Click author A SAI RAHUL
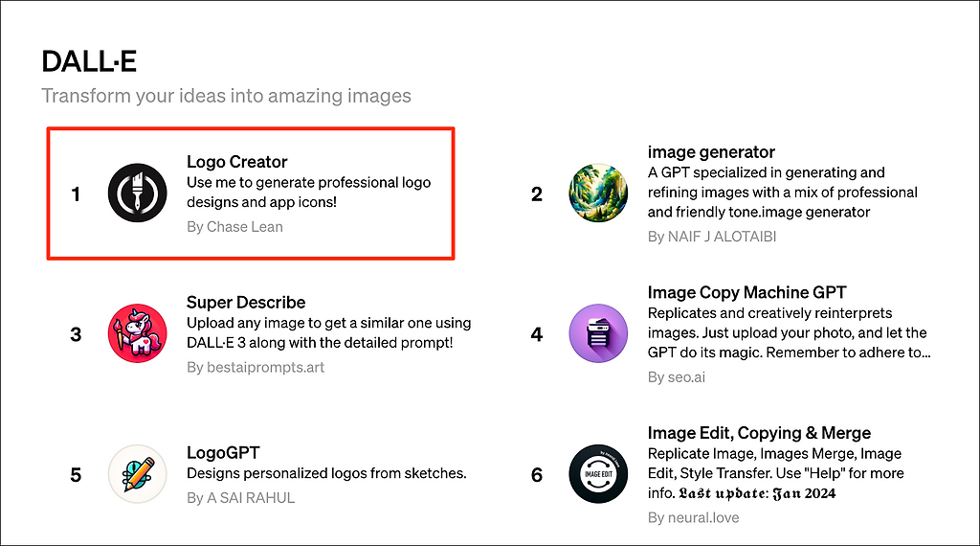Image resolution: width=980 pixels, height=546 pixels. click(240, 498)
